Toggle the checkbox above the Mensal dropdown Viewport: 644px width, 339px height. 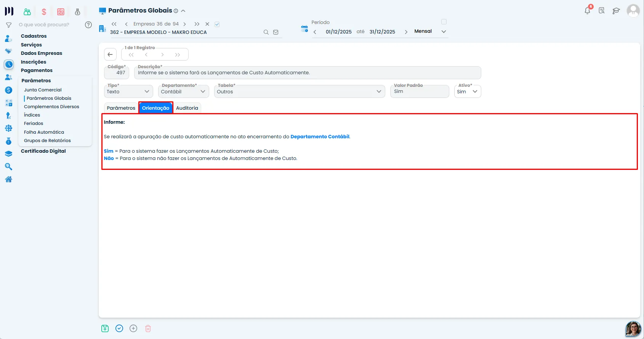(x=444, y=22)
